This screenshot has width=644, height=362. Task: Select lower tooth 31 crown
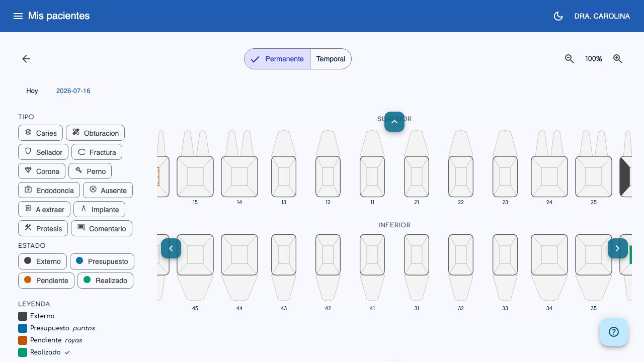417,255
